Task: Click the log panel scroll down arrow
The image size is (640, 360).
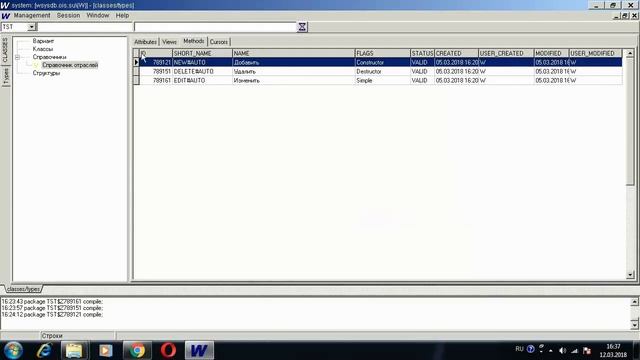Action: pos(634,325)
